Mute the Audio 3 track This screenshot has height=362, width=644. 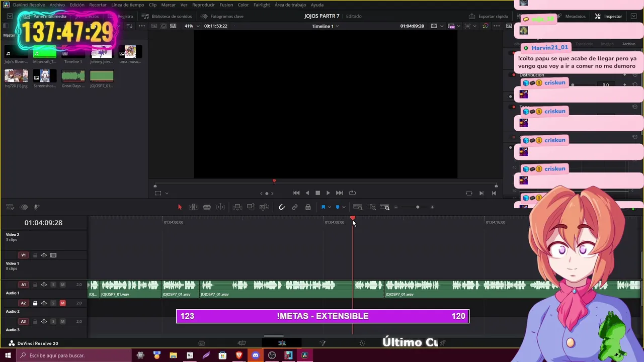tap(62, 321)
